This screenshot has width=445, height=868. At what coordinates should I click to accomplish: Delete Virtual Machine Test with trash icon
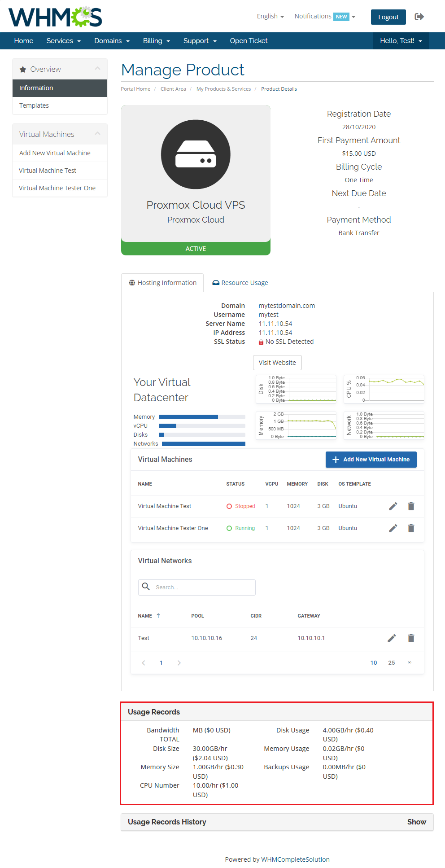tap(411, 506)
